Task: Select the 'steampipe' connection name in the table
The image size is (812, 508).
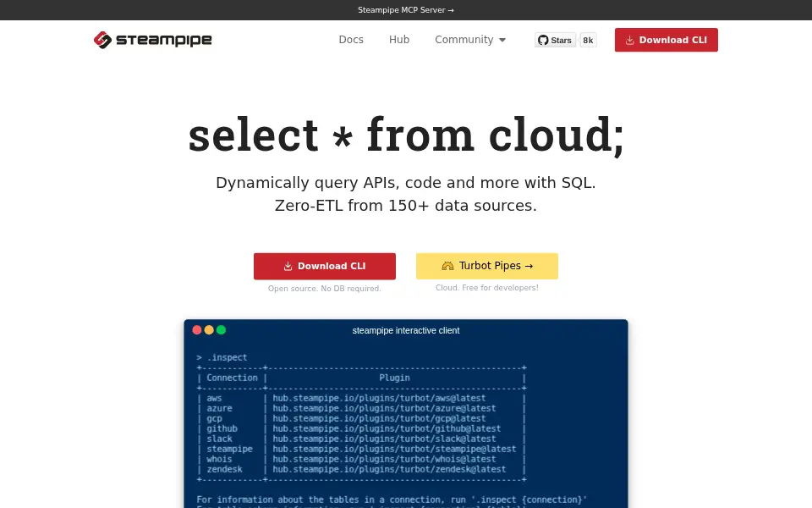Action: (x=230, y=449)
